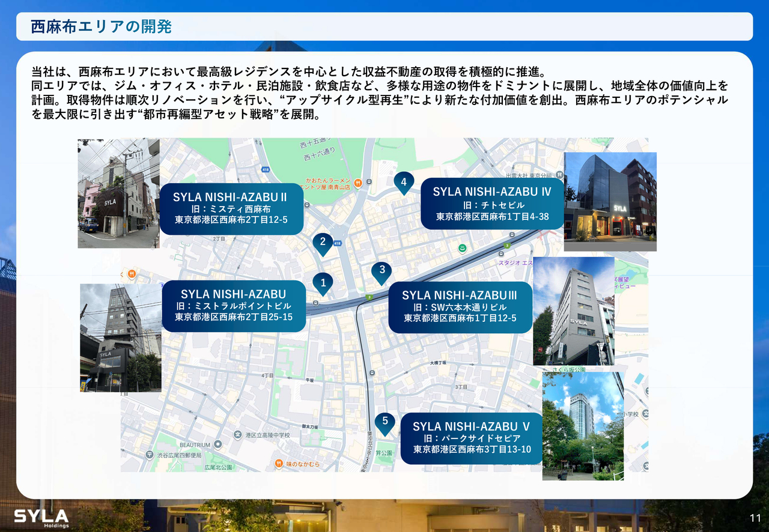Image resolution: width=769 pixels, height=532 pixels.
Task: Click restaurant icon beside かおたんラーメン
Action: (x=357, y=183)
